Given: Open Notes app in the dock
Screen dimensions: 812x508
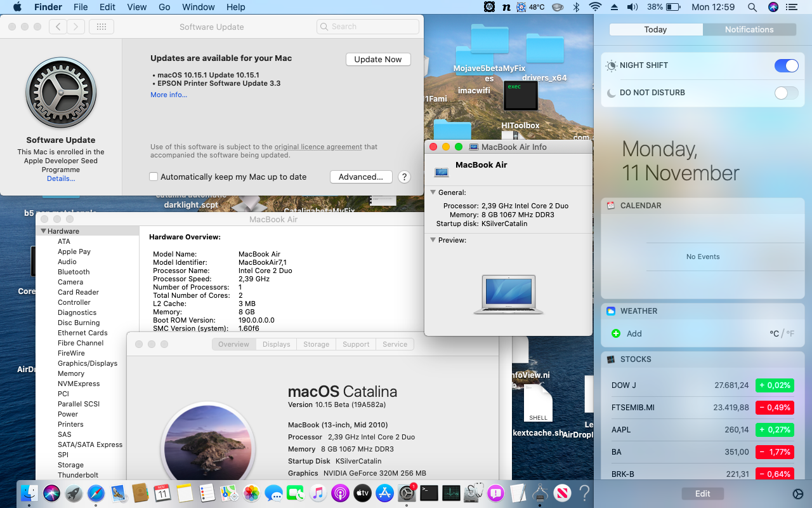Looking at the screenshot, I should point(185,492).
